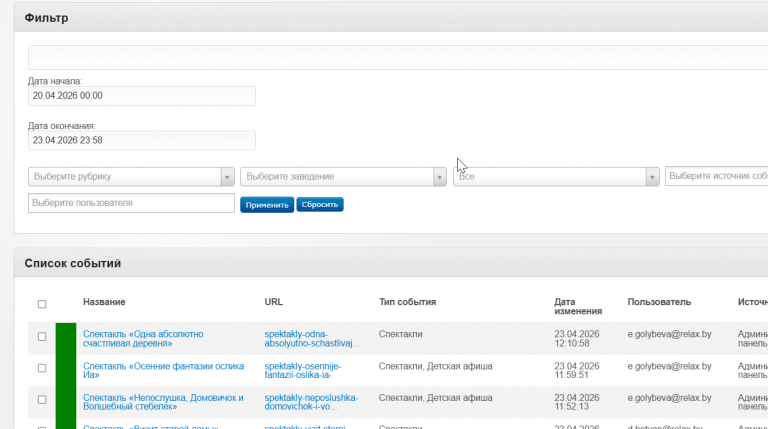Open URL spektakly-neposlushka-domovichok link
Viewport: 768px width, 429px height.
pyautogui.click(x=311, y=402)
